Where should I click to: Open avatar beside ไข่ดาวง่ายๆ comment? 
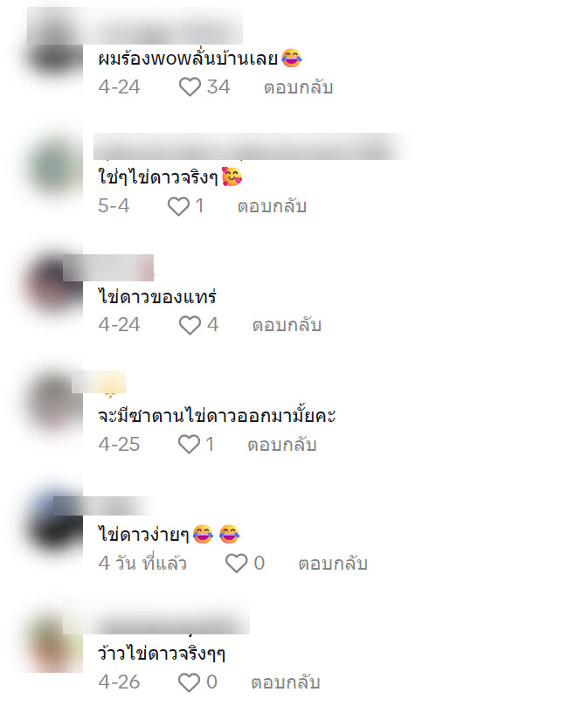[54, 523]
